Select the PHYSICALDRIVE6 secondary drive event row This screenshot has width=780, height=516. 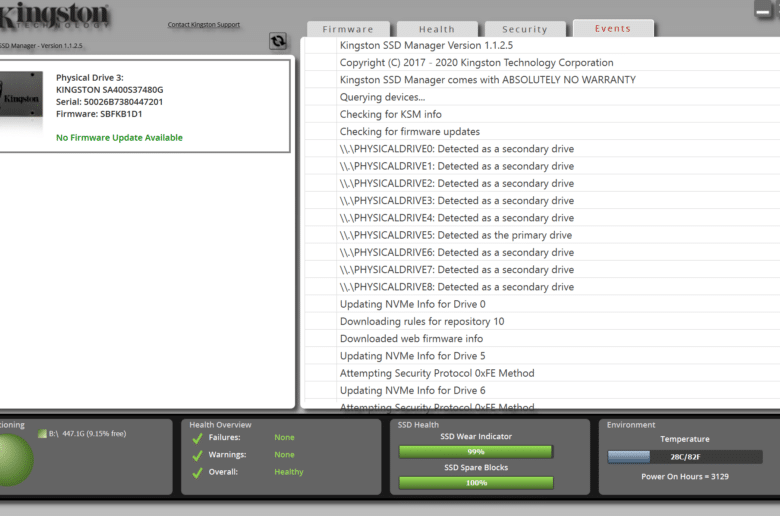pos(542,252)
